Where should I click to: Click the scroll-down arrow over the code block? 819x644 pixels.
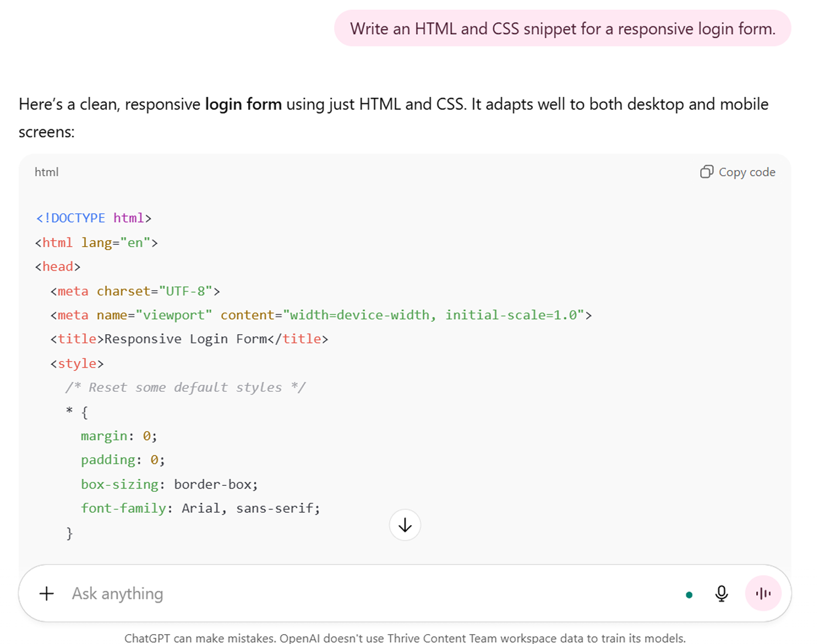pos(405,525)
